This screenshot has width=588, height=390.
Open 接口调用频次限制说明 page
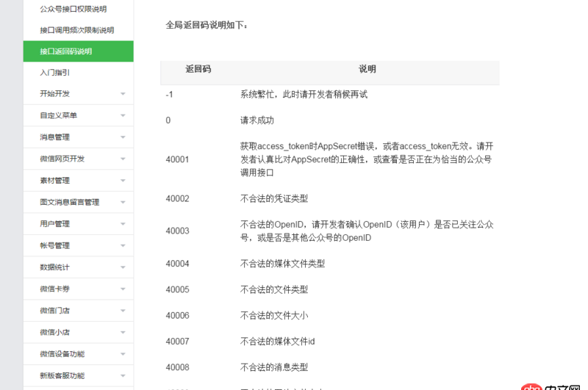click(76, 30)
